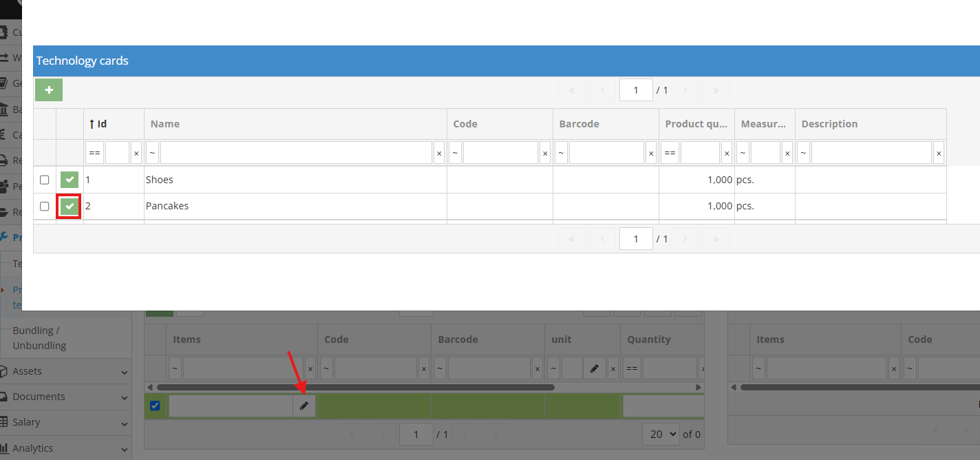Click the Name column header
980x460 pixels.
tap(165, 124)
